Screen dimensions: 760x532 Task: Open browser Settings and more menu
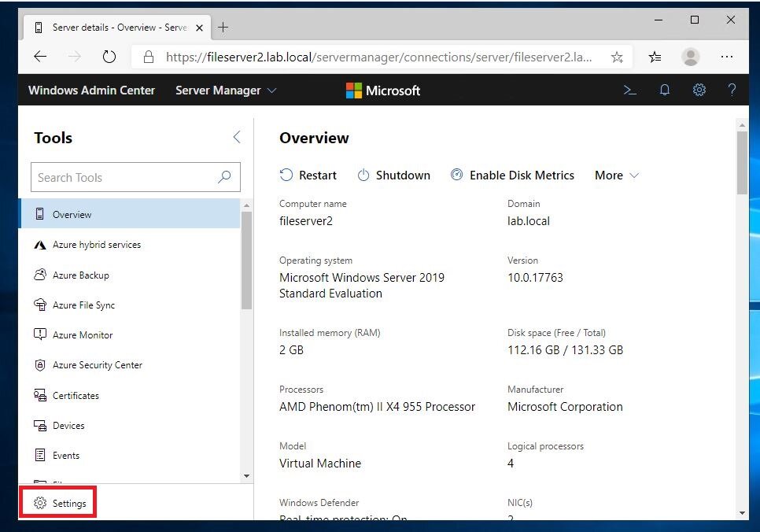(x=726, y=57)
